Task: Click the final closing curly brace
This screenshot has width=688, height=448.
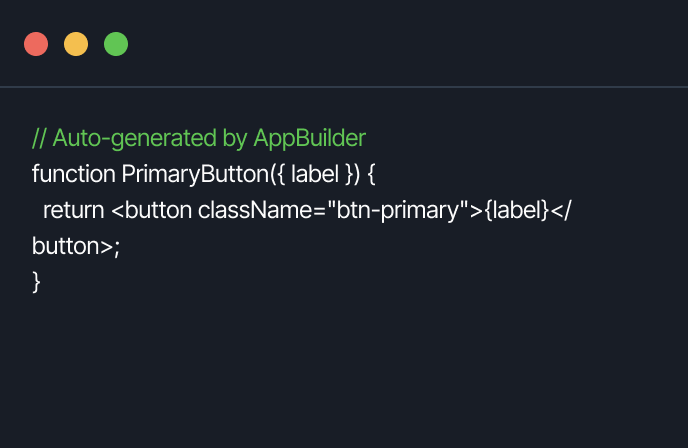Action: tap(37, 283)
